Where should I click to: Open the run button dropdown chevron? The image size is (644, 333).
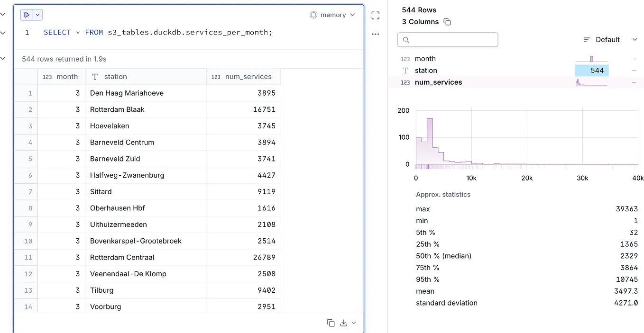point(37,15)
